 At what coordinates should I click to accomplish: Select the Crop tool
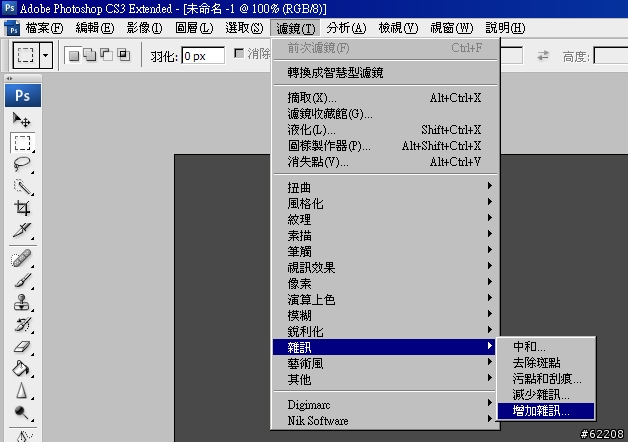[x=22, y=208]
